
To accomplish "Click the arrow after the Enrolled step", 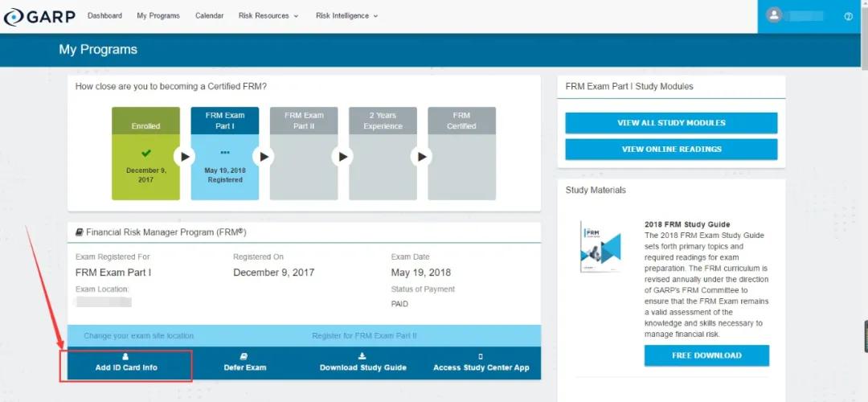I will [185, 157].
